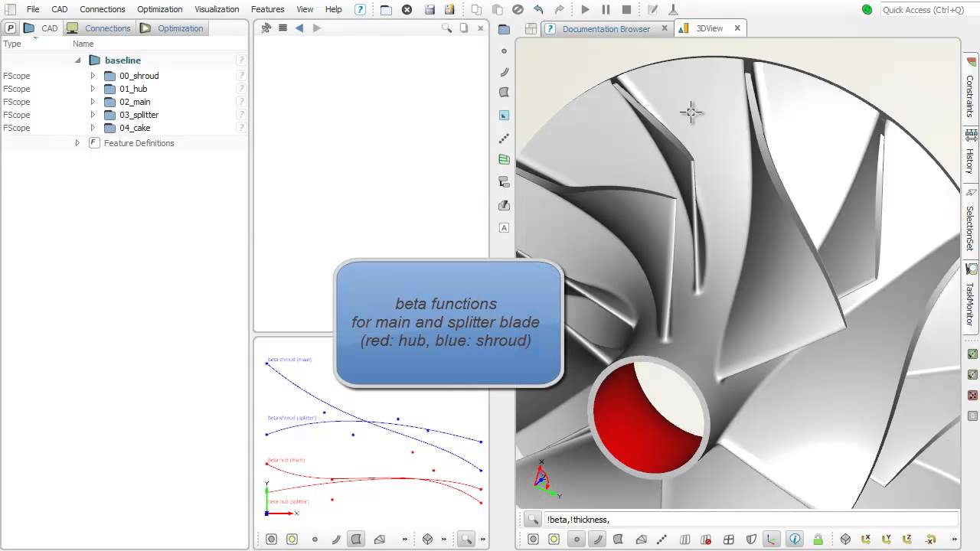Click help mark next to 00_shroud row

click(241, 76)
